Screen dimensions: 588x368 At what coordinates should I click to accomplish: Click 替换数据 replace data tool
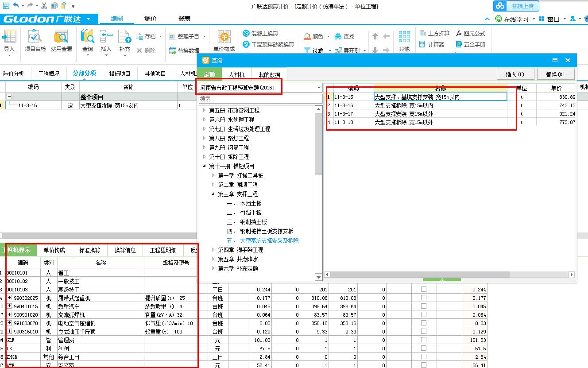(x=185, y=50)
